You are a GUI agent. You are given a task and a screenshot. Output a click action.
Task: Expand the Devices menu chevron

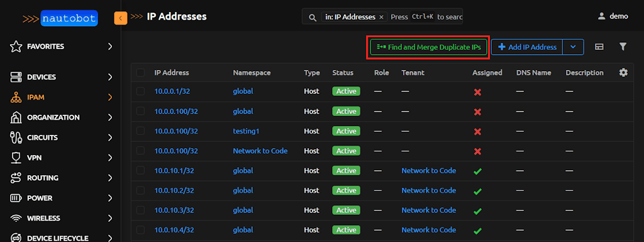click(109, 77)
